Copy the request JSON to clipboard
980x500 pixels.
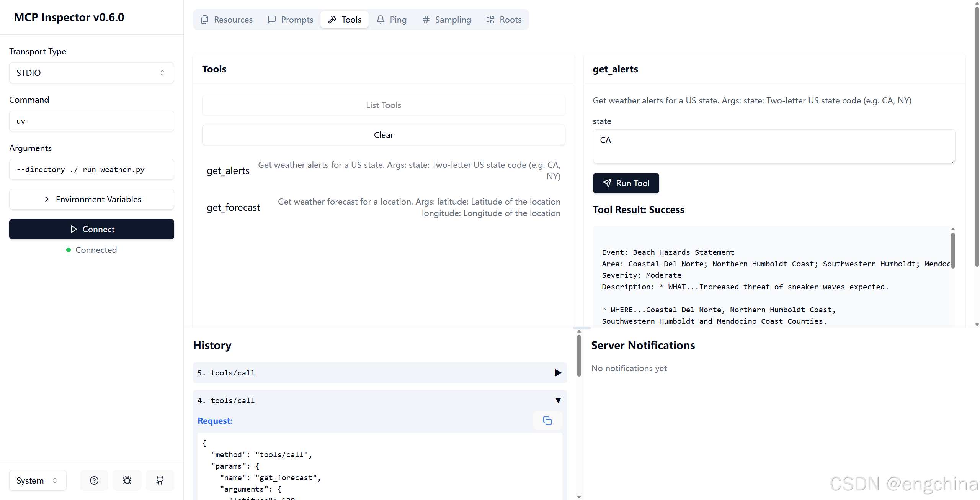[x=547, y=421]
